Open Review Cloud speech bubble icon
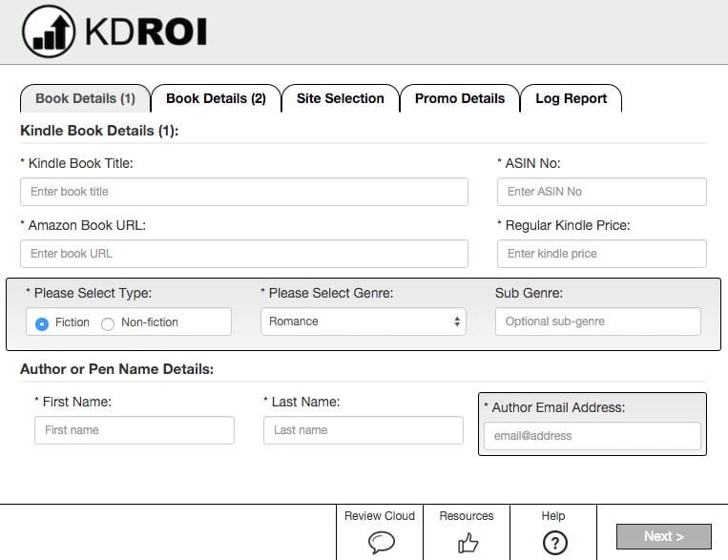Image resolution: width=728 pixels, height=560 pixels. click(x=382, y=543)
